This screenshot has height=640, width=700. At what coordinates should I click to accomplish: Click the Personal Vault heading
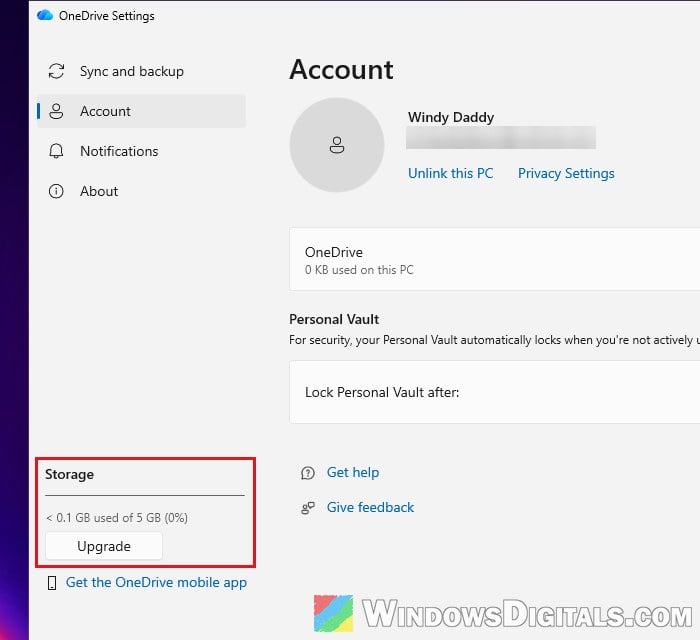tap(334, 320)
